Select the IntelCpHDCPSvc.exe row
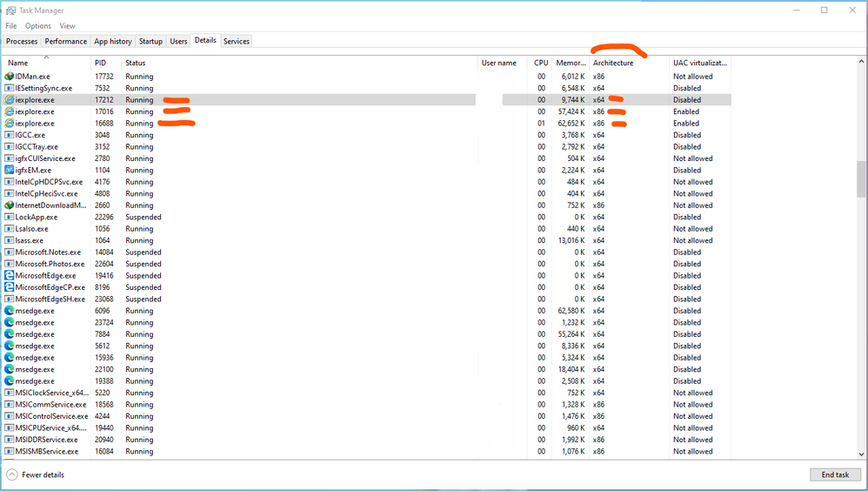 click(367, 182)
